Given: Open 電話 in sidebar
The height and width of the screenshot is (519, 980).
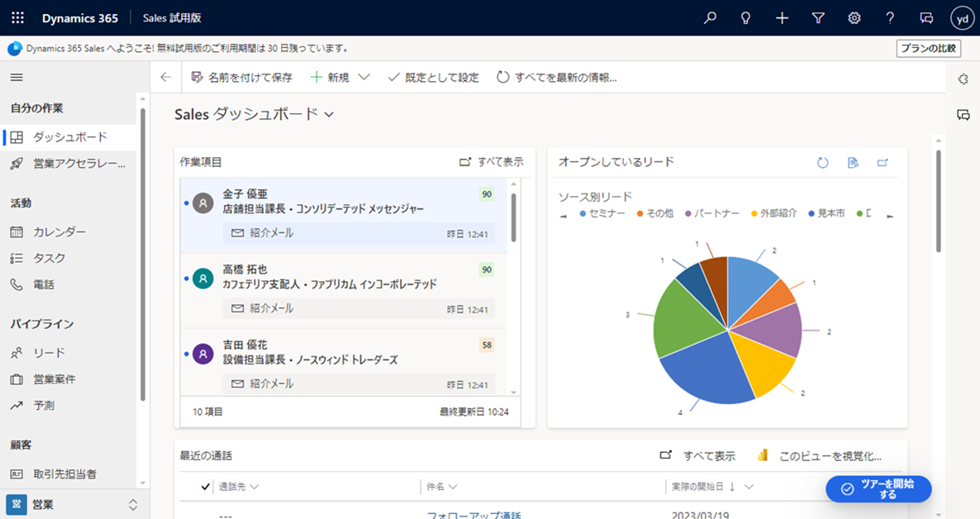Looking at the screenshot, I should point(69,284).
